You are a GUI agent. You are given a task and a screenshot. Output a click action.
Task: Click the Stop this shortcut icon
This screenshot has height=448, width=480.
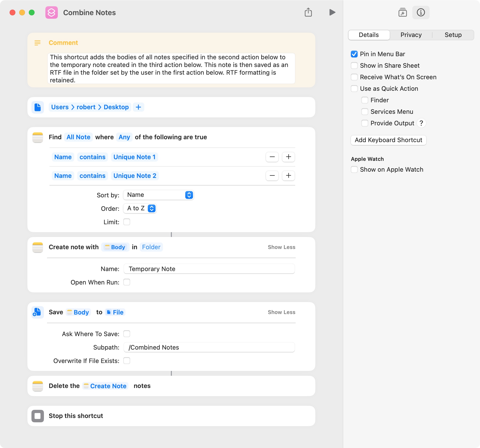pos(38,416)
